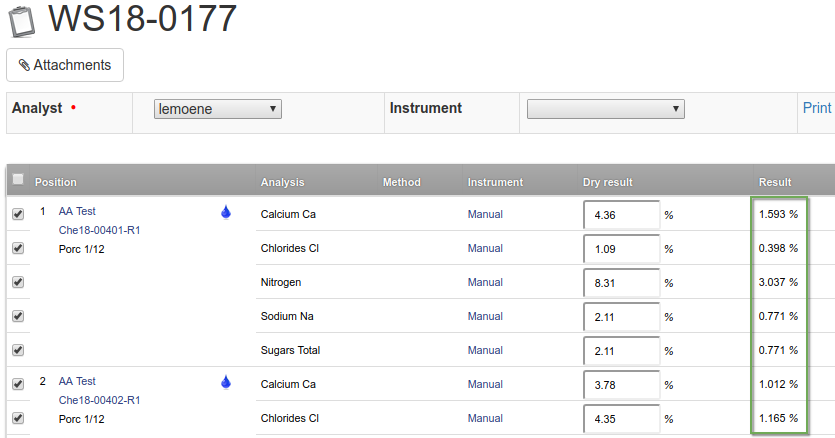Click the blue water drop icon for position 1
This screenshot has width=835, height=438.
(226, 212)
